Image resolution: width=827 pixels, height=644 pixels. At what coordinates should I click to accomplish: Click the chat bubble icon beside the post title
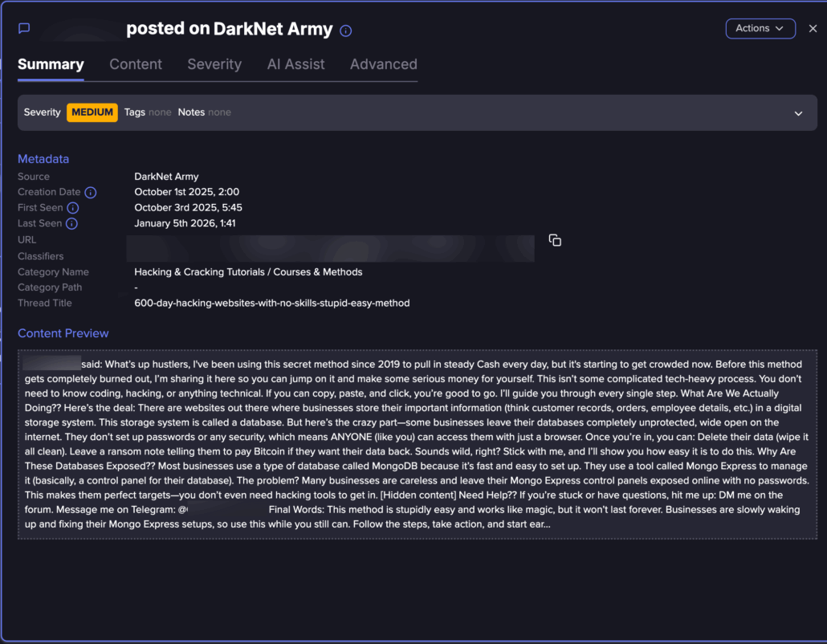[x=24, y=29]
